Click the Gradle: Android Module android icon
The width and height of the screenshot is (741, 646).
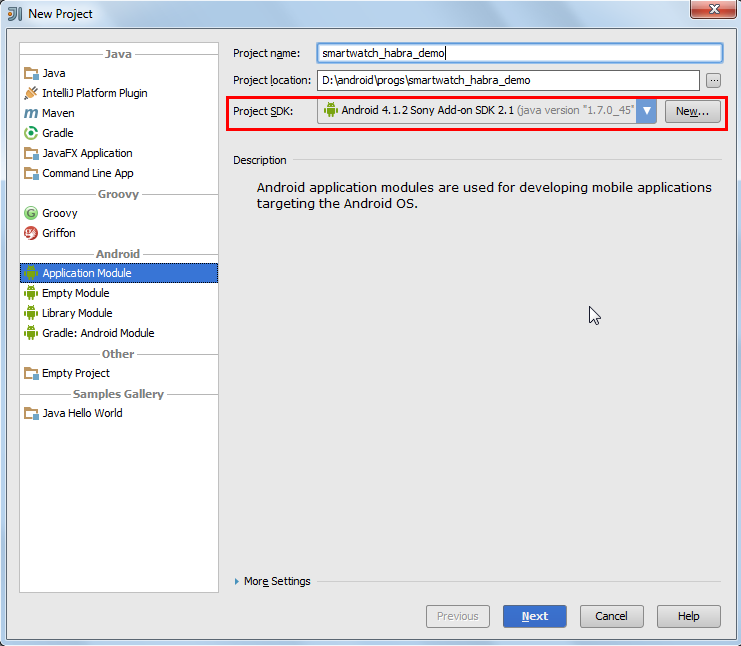click(31, 333)
